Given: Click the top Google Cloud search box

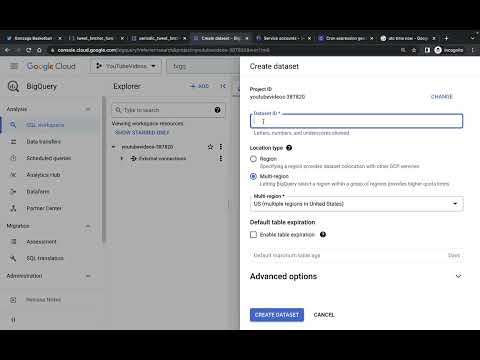Looking at the screenshot, I should [x=203, y=66].
